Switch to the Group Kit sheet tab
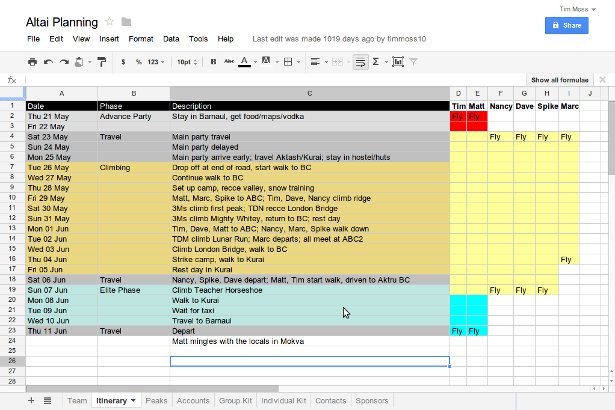 pyautogui.click(x=235, y=401)
